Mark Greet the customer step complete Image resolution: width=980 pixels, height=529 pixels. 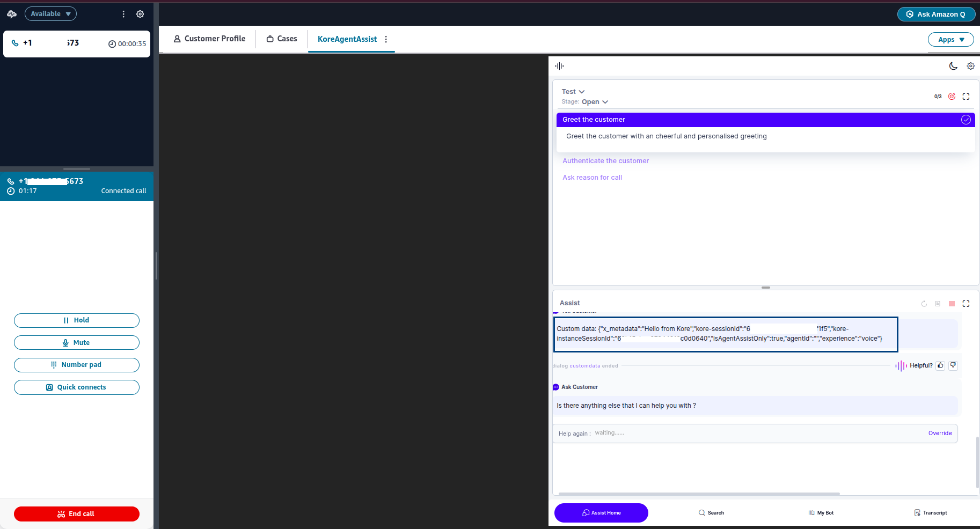966,120
